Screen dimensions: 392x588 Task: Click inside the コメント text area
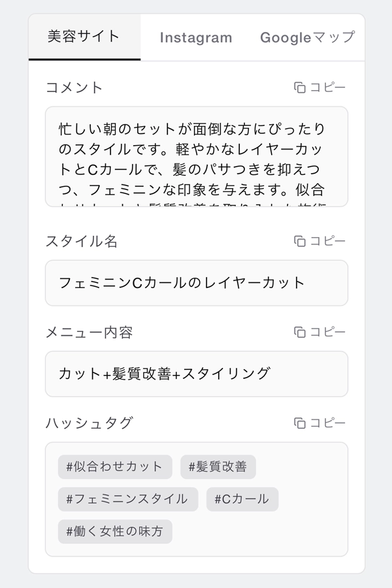click(x=196, y=157)
